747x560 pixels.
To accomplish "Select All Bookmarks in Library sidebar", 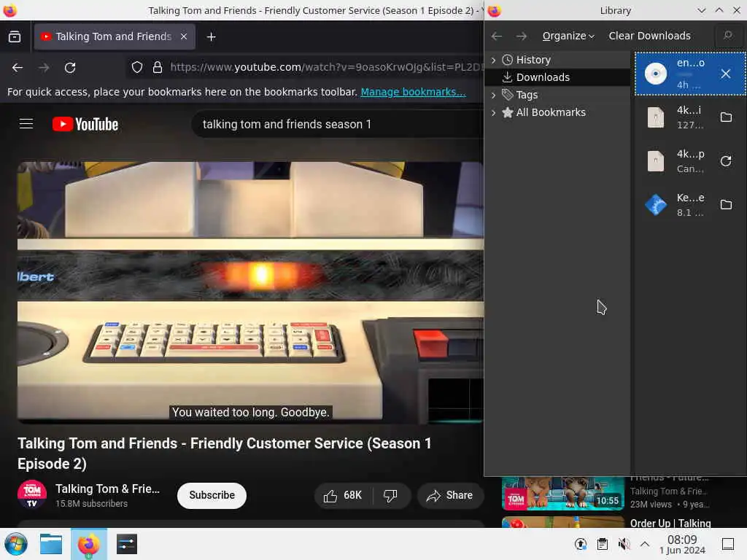I will [551, 113].
